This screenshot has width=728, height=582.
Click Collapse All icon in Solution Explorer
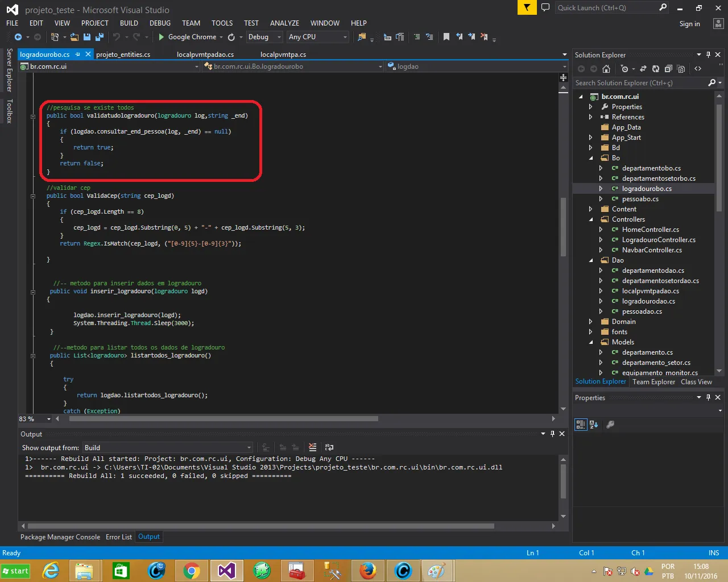click(x=668, y=69)
